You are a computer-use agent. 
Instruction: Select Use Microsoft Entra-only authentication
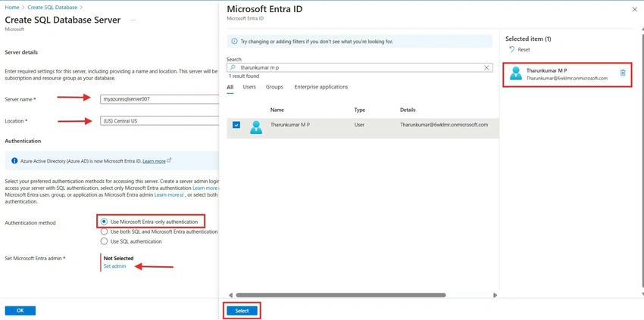pos(105,222)
